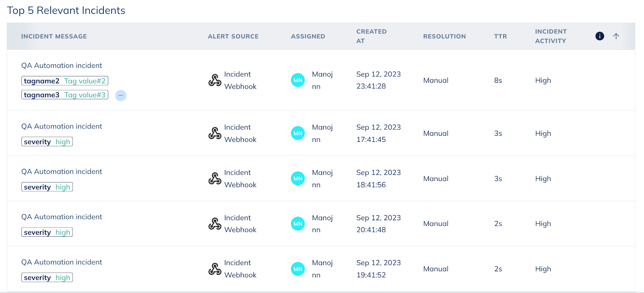Click webhook icon for 17:41:45 incident
The width and height of the screenshot is (644, 293).
(x=215, y=133)
